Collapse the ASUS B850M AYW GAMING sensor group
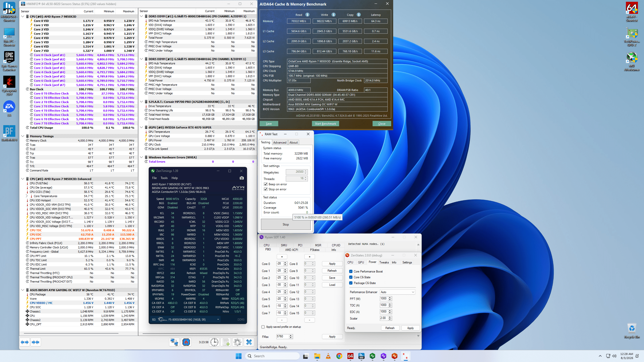The image size is (644, 362). point(23,290)
